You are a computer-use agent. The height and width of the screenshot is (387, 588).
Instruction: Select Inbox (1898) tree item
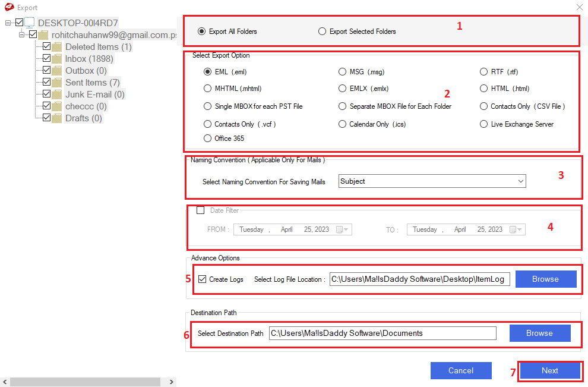(89, 59)
